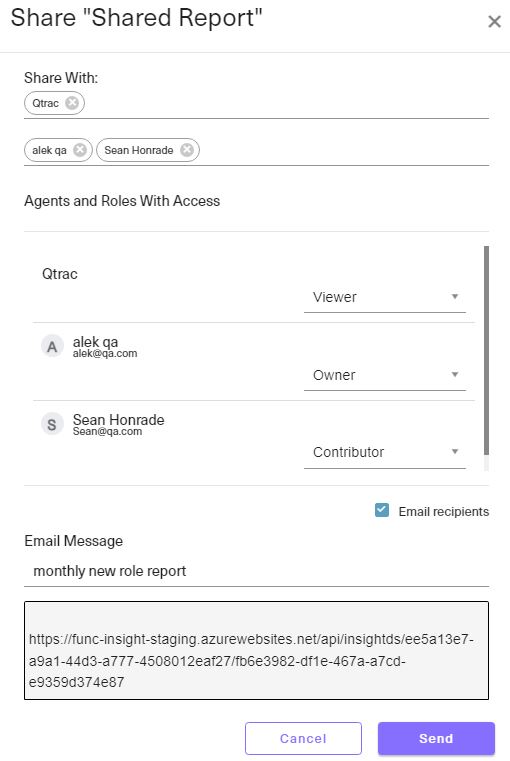Screen dimensions: 510x761
Task: Open the Qtrac Viewer role dropdown
Action: pos(385,297)
